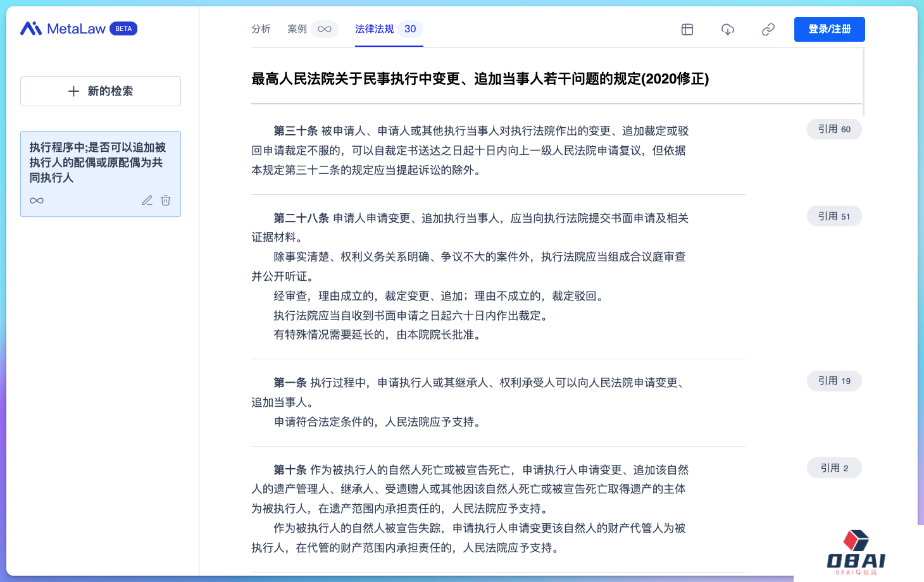Click the infinity badge beside 案例 tab
924x582 pixels.
point(325,29)
